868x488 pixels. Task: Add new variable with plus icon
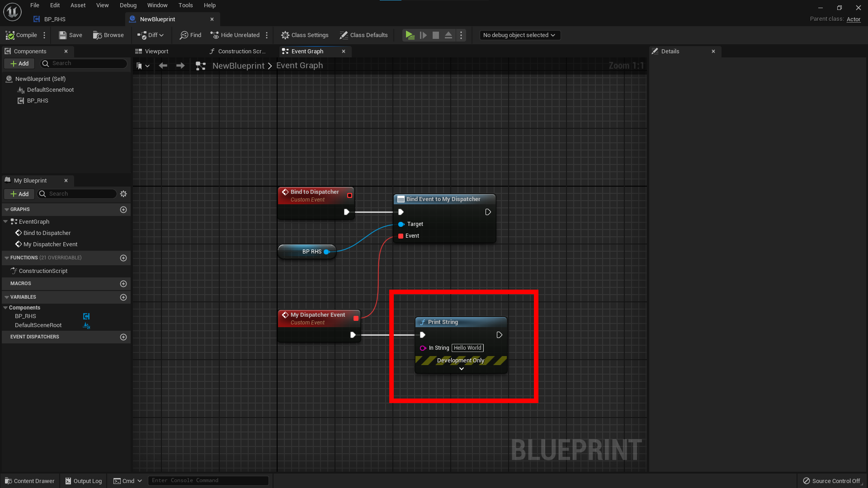[x=123, y=297]
